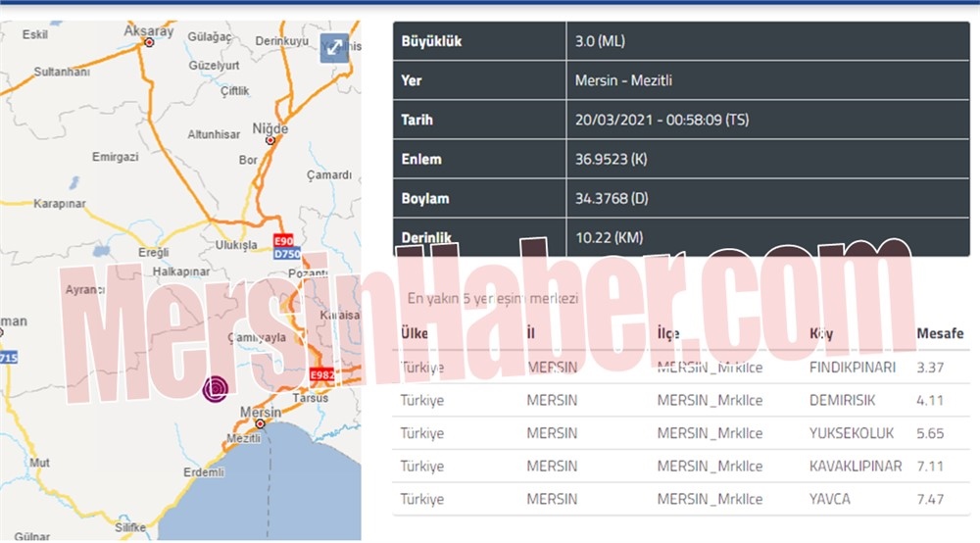This screenshot has height=543, width=980.
Task: Click the purple earthquake epicenter marker
Action: (x=214, y=389)
